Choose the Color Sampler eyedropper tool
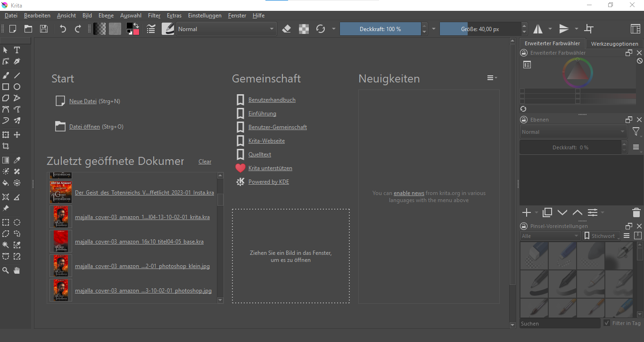This screenshot has height=342, width=644. click(17, 160)
